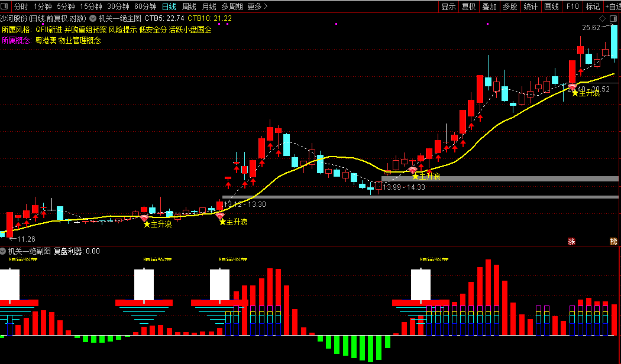Click the 主升浪 star marker near 20.40 - 20.52
Image resolution: width=621 pixels, height=364 pixels.
(586, 93)
